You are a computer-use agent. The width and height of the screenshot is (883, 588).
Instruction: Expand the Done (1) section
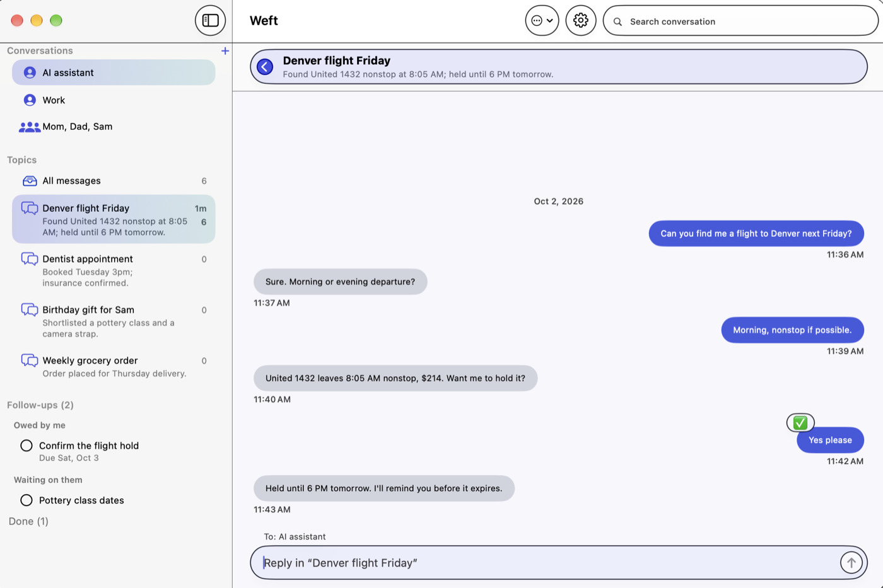tap(28, 521)
